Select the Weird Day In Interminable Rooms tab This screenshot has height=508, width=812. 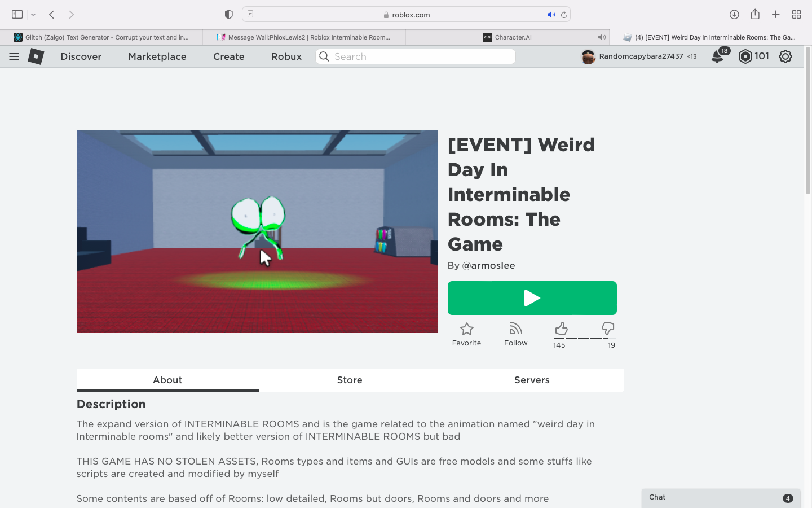tap(710, 37)
